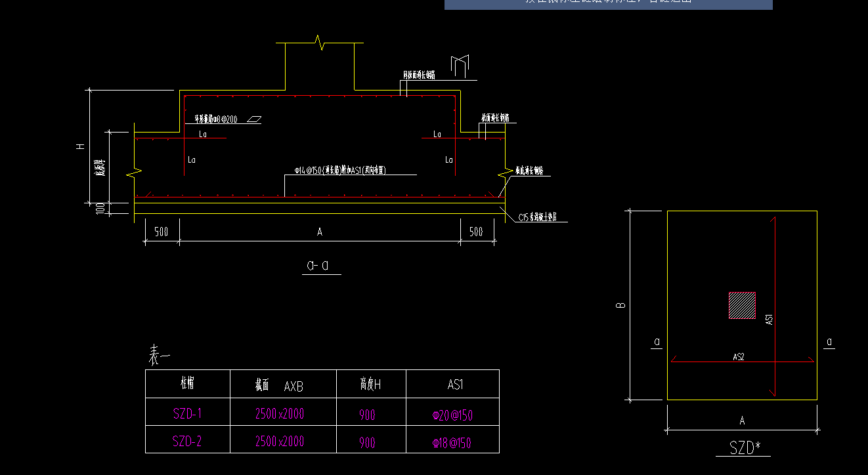Screen dimensions: 868x475
Task: Click the SZD-1 cell in the table
Action: click(187, 413)
